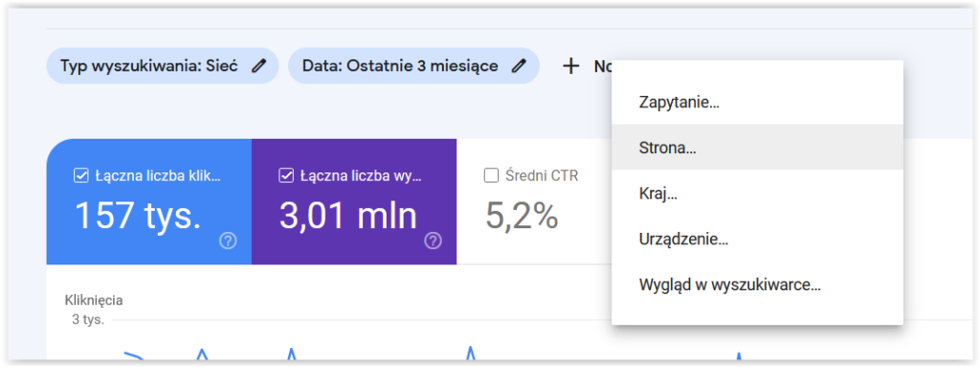Image resolution: width=980 pixels, height=367 pixels.
Task: Choose Strona... from filter menu
Action: coord(758,148)
